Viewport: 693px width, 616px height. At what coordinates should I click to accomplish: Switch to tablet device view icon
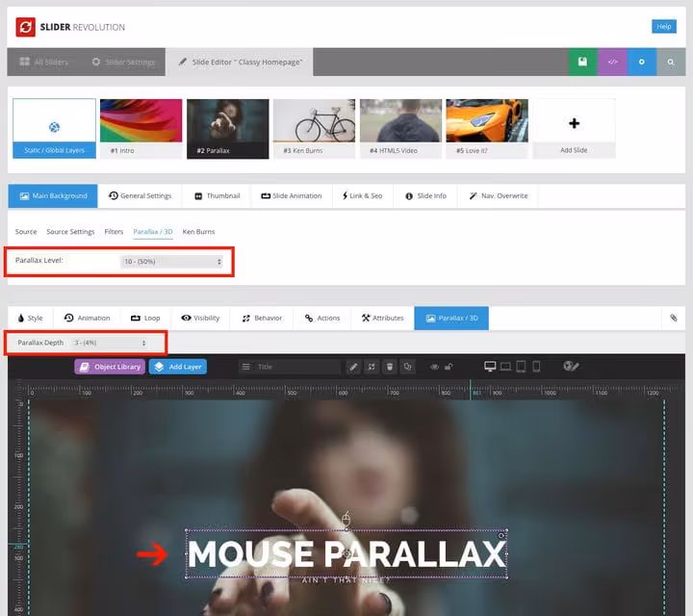pos(521,367)
